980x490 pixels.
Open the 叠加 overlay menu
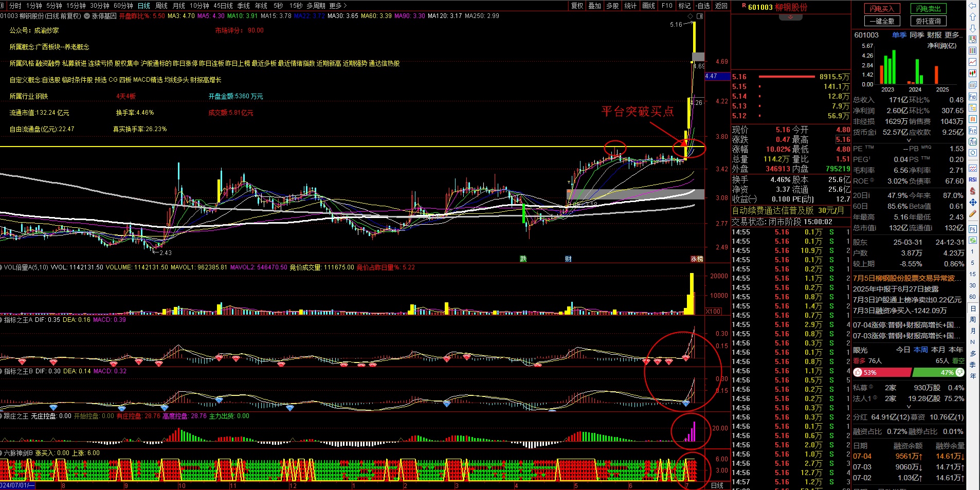click(x=595, y=6)
